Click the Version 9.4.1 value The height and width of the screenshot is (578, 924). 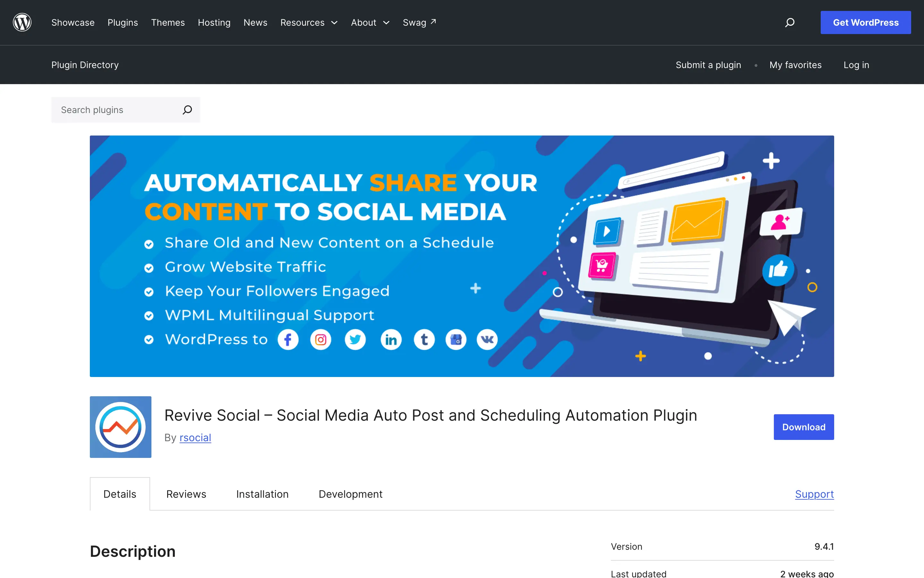pyautogui.click(x=824, y=547)
